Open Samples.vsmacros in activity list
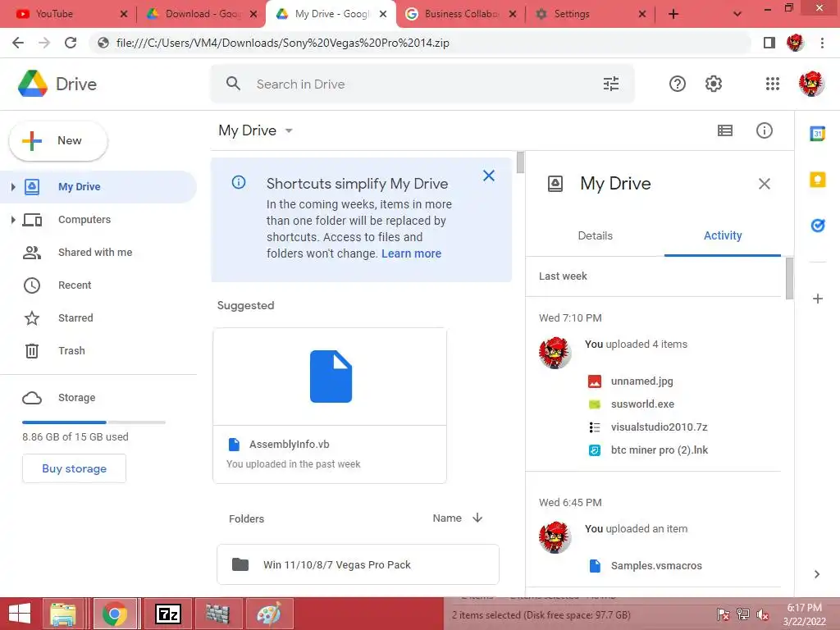This screenshot has width=840, height=630. [656, 566]
